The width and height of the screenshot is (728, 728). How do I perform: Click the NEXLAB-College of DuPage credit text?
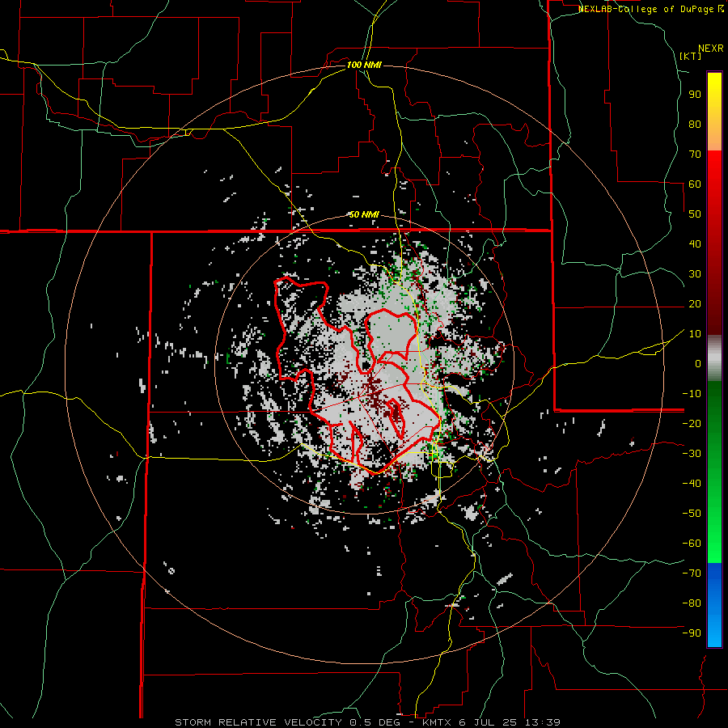(x=648, y=9)
